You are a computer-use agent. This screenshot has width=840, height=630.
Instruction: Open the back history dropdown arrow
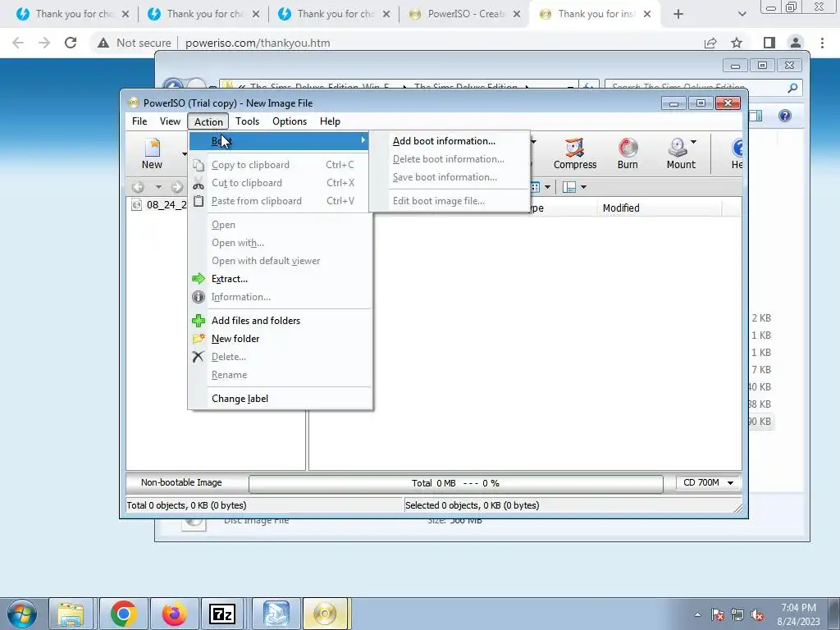[x=158, y=187]
